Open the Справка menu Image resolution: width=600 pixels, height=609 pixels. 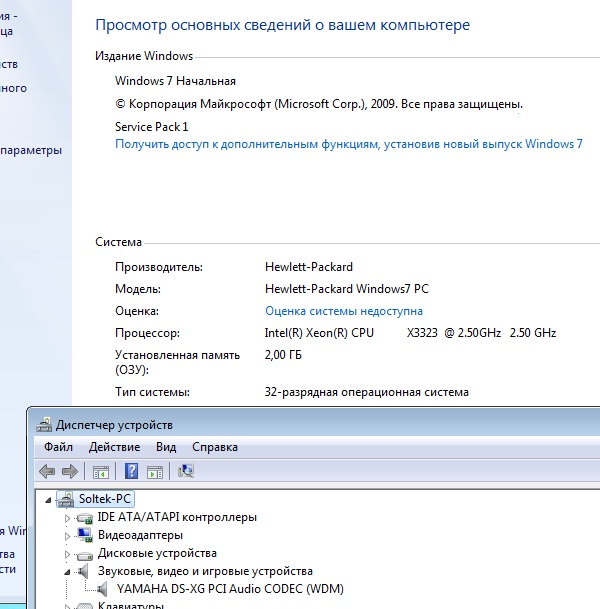215,447
